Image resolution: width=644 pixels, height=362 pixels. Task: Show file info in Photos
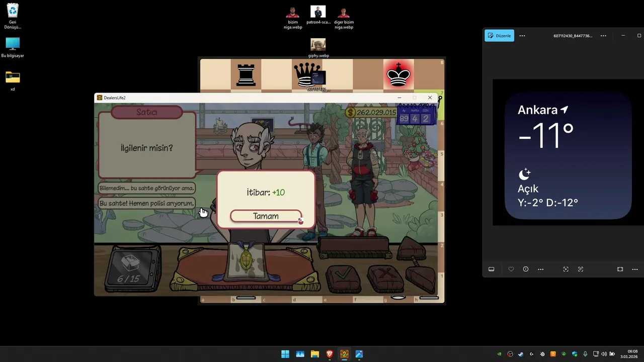526,269
